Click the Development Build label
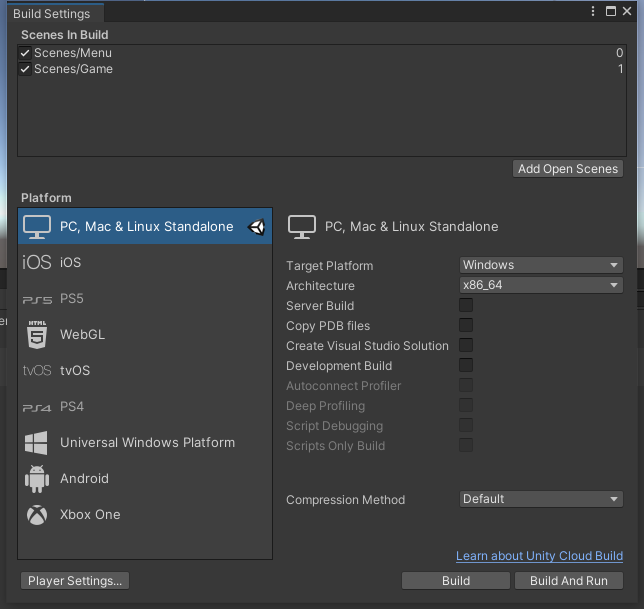 pos(339,366)
